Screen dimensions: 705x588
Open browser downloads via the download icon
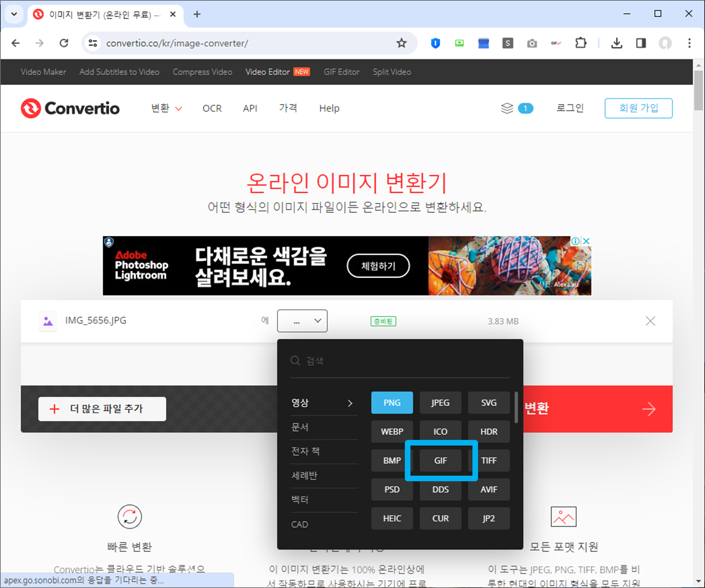[617, 43]
